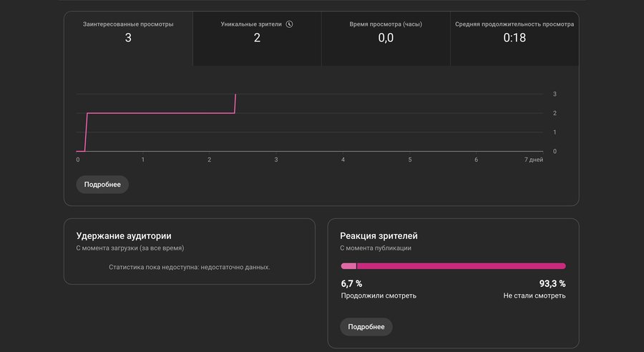This screenshot has width=644, height=352.
Task: Click "Подробнее" in the "Реакция зрителей" card
Action: 366,327
